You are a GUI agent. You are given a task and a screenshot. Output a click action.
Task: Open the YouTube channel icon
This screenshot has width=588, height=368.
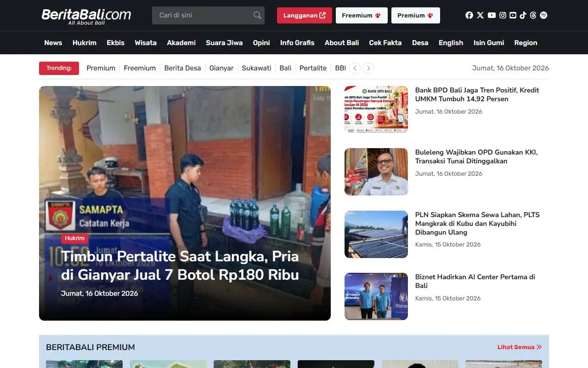492,15
